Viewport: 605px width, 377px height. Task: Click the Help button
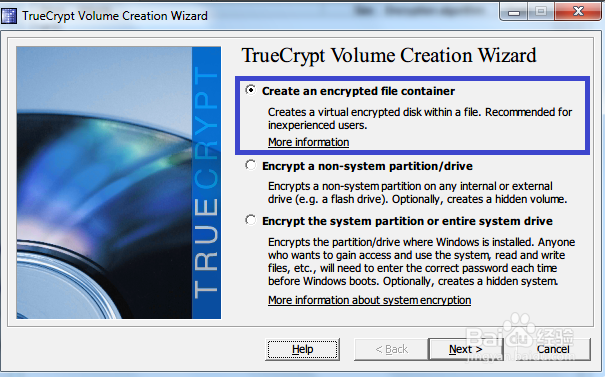(302, 349)
